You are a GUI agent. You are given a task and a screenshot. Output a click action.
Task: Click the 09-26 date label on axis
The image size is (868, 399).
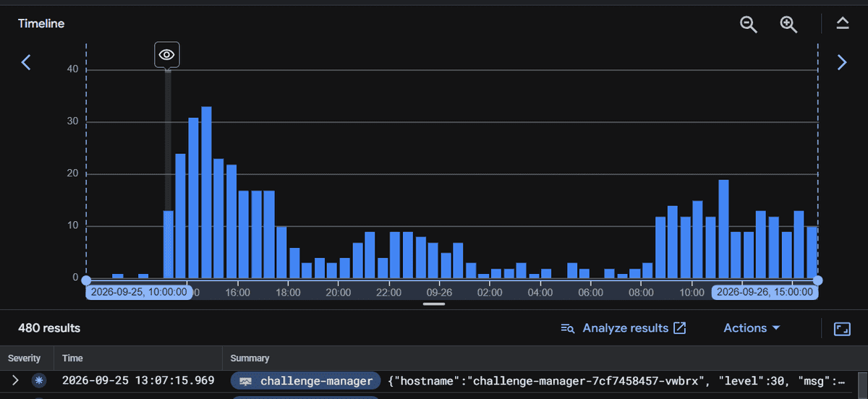[x=439, y=293]
